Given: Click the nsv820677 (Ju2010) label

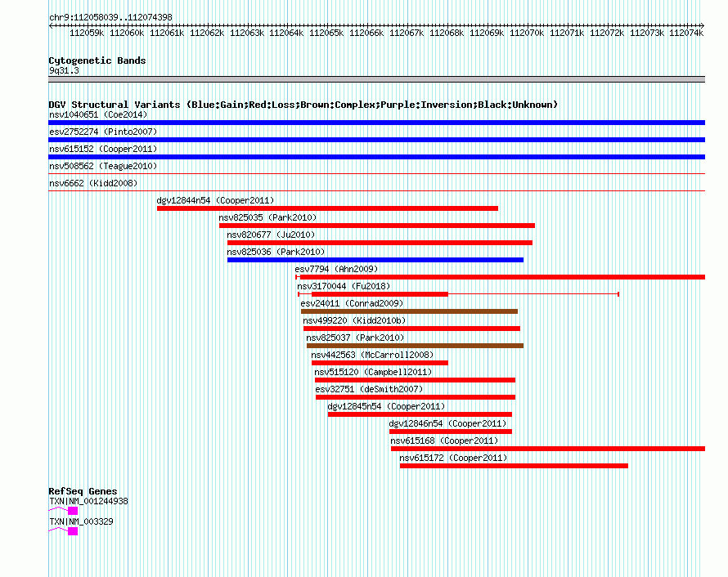Looking at the screenshot, I should (x=271, y=235).
